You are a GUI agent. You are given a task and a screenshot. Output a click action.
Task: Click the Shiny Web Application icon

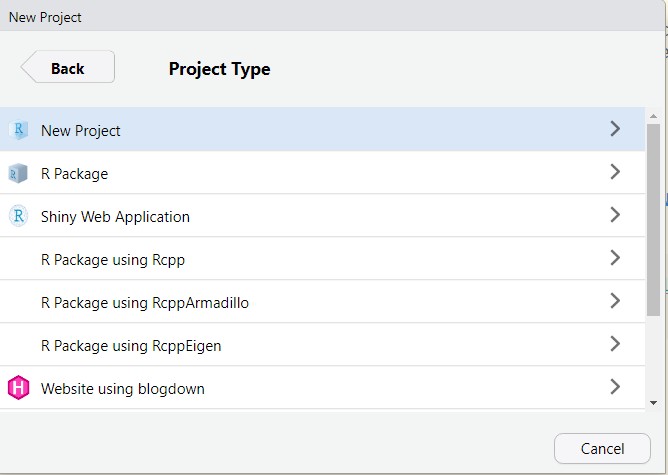click(18, 216)
